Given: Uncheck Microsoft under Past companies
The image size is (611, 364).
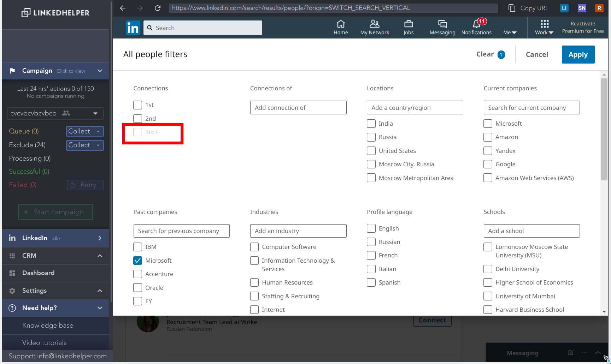Looking at the screenshot, I should click(x=137, y=261).
